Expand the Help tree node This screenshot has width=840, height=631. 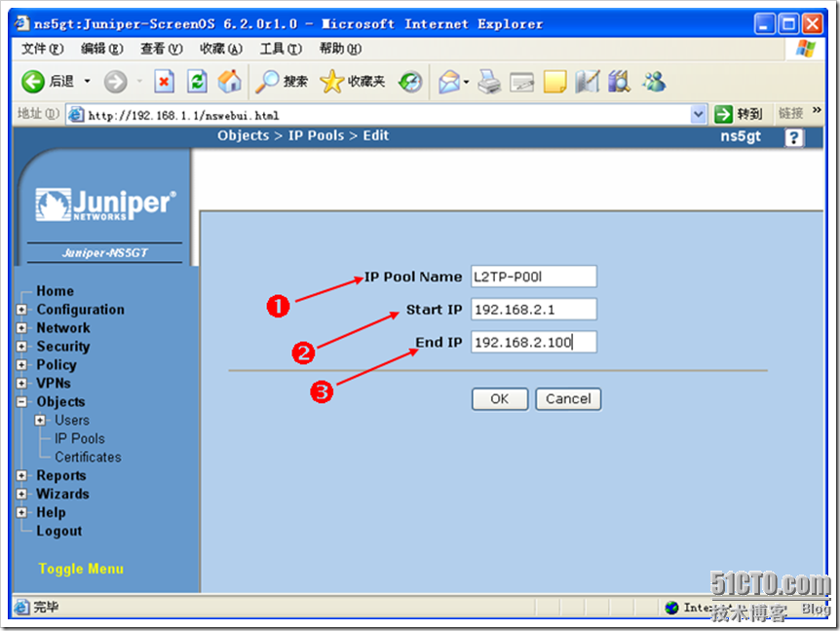click(x=21, y=512)
